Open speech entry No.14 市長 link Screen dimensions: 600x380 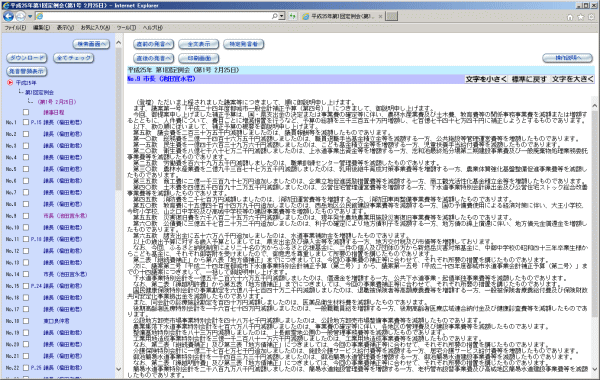click(65, 274)
